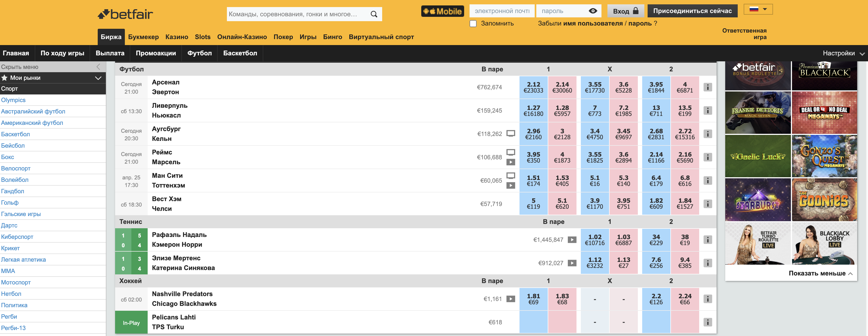Open the Виртуальный спорт tab
Viewport: 868px width, 336px height.
click(381, 37)
